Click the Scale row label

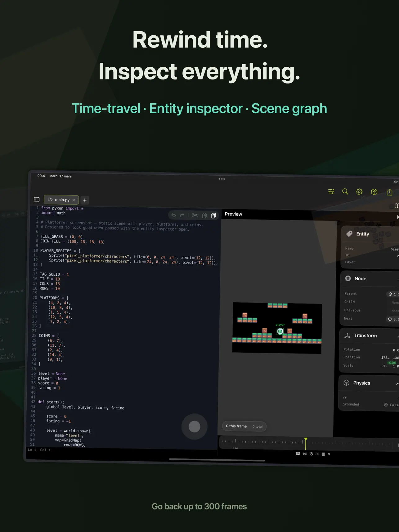[x=348, y=365]
